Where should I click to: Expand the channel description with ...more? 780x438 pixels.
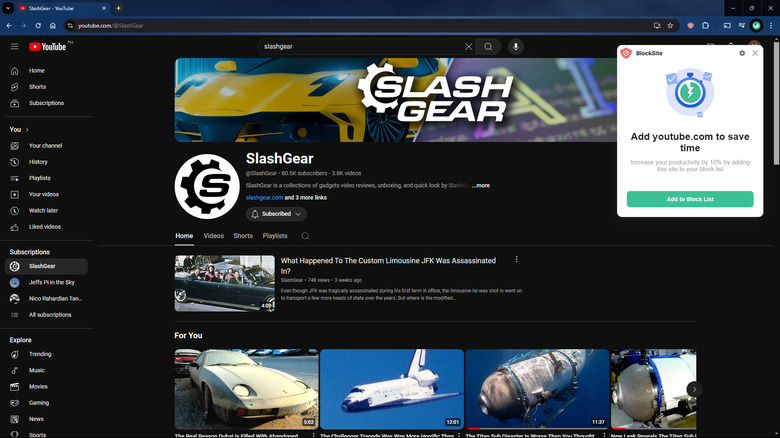481,185
